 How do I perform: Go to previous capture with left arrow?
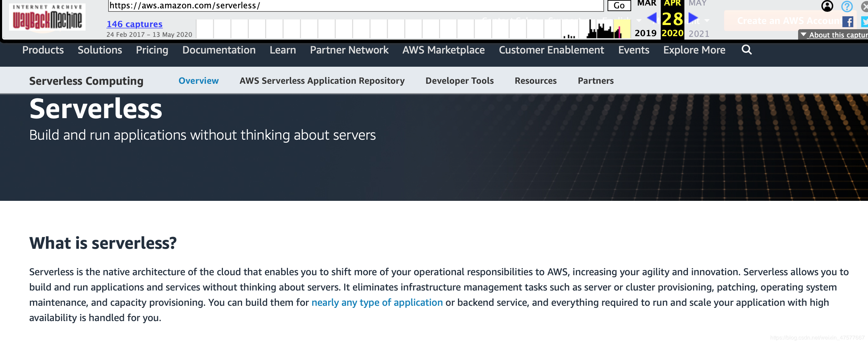pos(652,18)
